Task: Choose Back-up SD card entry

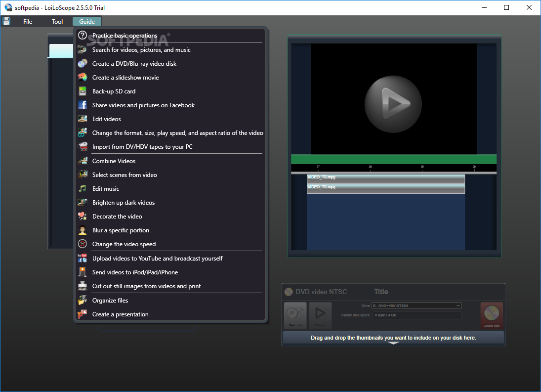Action: tap(114, 91)
